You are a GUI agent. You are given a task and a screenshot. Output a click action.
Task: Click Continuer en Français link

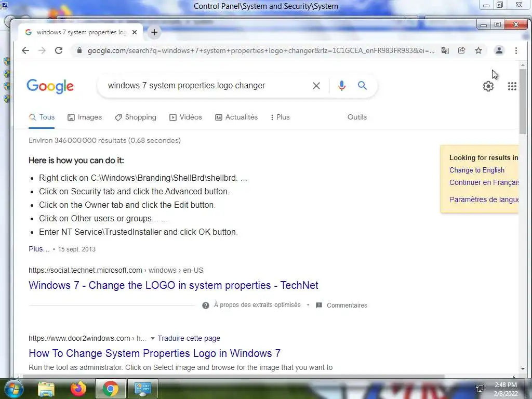coord(484,182)
